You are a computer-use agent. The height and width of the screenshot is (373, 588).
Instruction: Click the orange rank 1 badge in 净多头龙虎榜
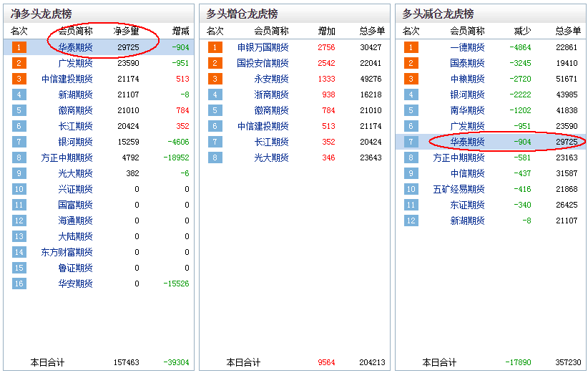coord(19,47)
